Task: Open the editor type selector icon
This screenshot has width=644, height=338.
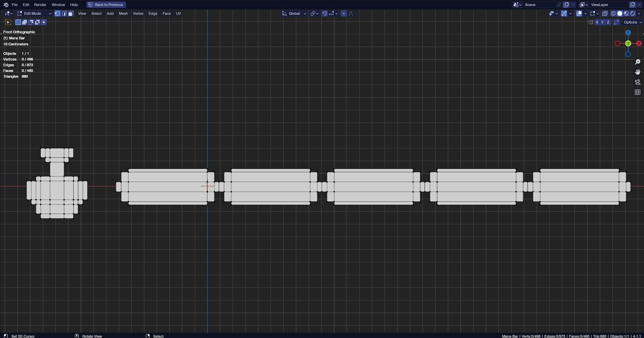Action: (x=9, y=13)
